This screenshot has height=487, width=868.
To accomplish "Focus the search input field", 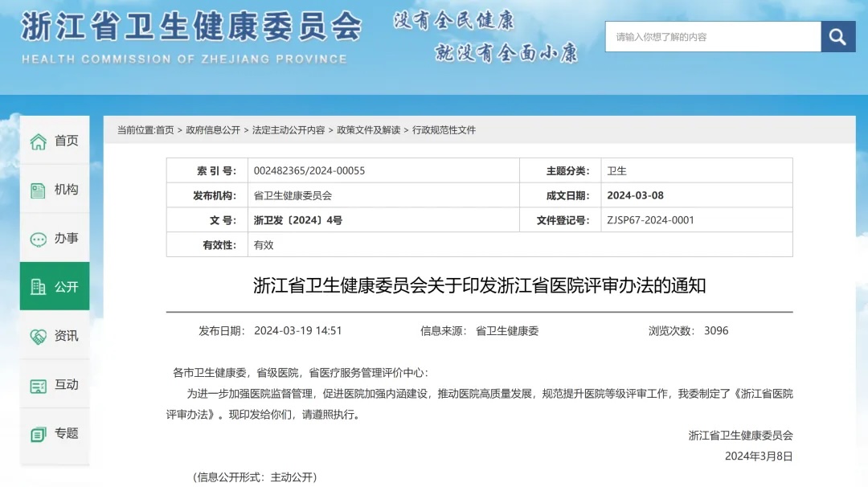I will coord(713,37).
